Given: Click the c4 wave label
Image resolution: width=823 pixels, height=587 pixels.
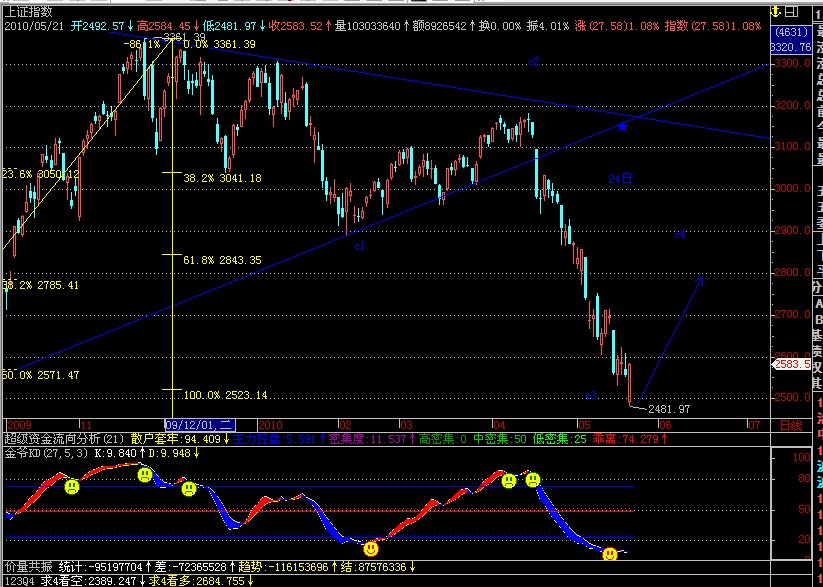Looking at the screenshot, I should (x=680, y=235).
